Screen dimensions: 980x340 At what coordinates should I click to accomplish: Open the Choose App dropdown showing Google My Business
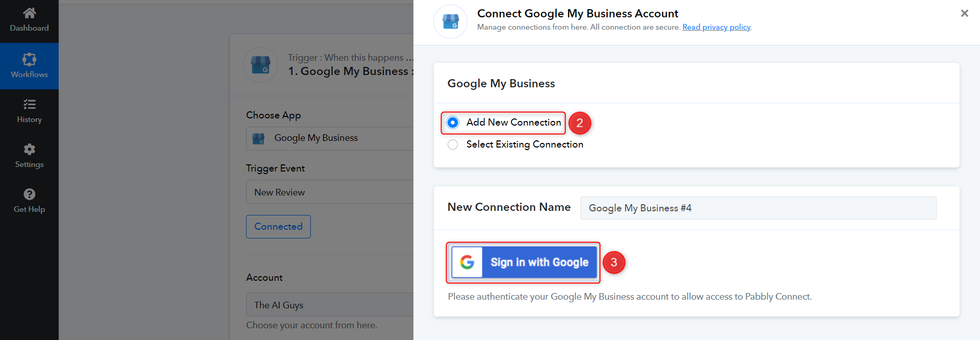click(330, 138)
